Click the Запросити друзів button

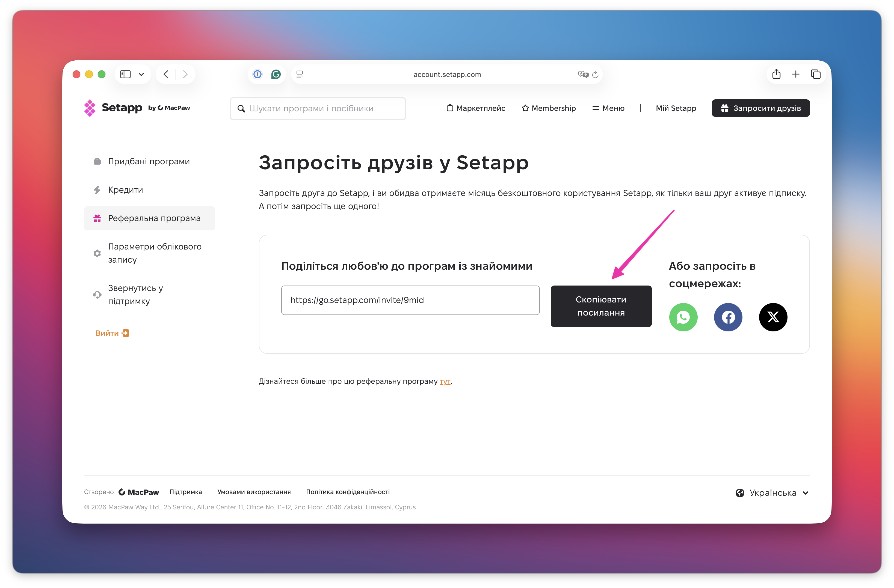760,108
